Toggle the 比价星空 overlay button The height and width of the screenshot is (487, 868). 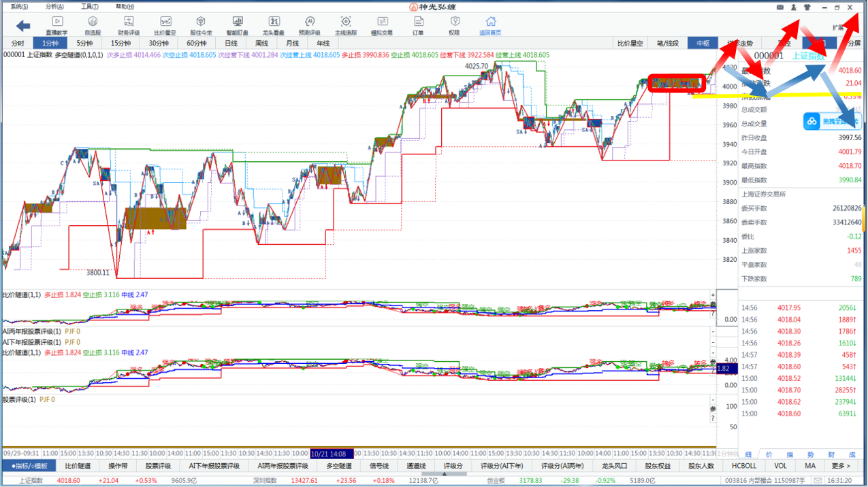[x=630, y=43]
